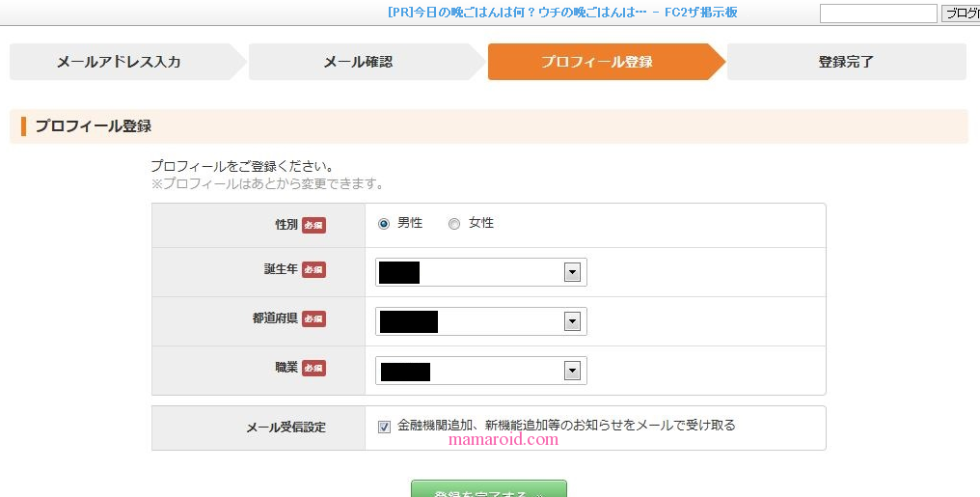Click the 必須 badge next to 職業
This screenshot has width=980, height=497.
[x=313, y=368]
